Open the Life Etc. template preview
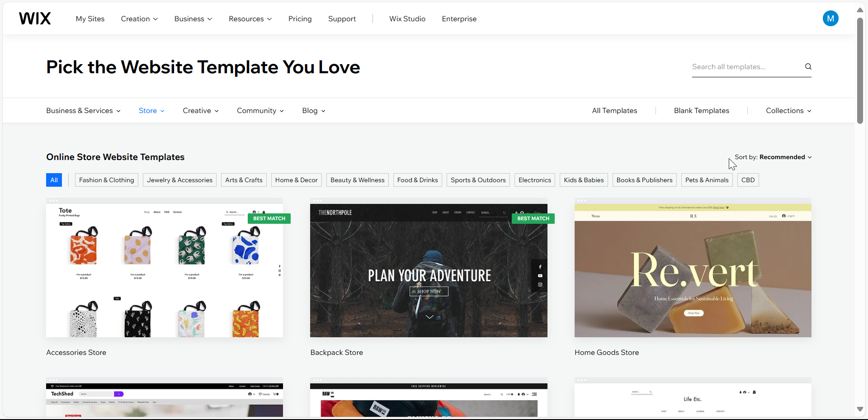 (693, 397)
